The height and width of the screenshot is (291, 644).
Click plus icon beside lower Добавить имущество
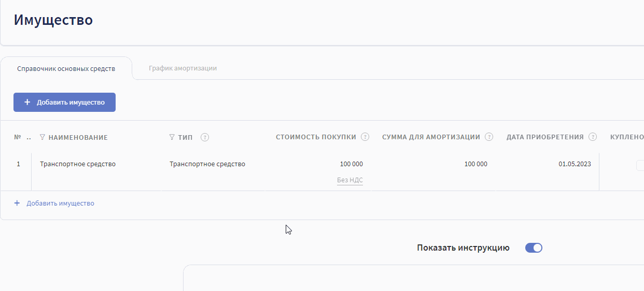pos(17,203)
